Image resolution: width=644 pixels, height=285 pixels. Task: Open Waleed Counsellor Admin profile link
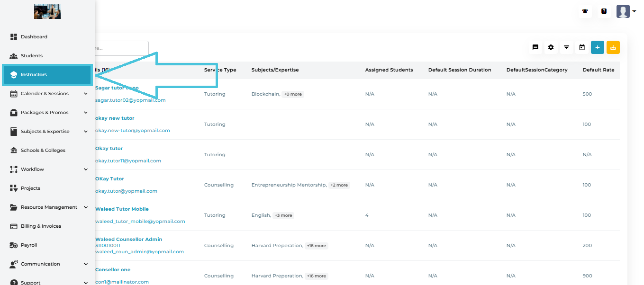(x=128, y=240)
